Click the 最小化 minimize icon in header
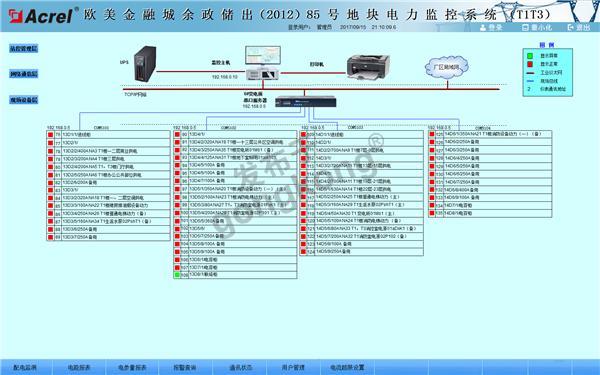The image size is (600, 375). click(525, 28)
